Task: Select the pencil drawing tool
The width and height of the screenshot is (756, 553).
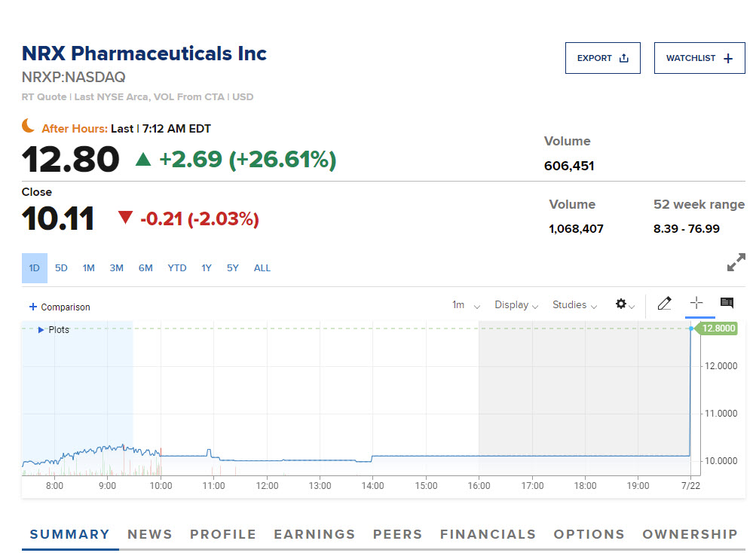Action: click(x=664, y=304)
